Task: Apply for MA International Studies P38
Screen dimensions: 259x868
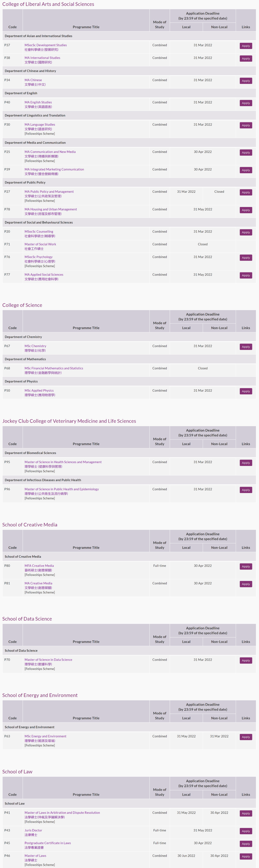Action: [x=246, y=59]
